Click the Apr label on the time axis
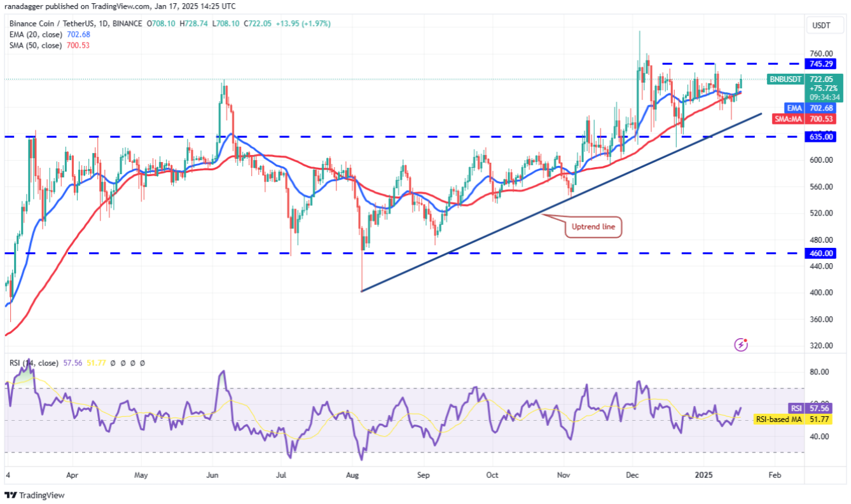 72,475
